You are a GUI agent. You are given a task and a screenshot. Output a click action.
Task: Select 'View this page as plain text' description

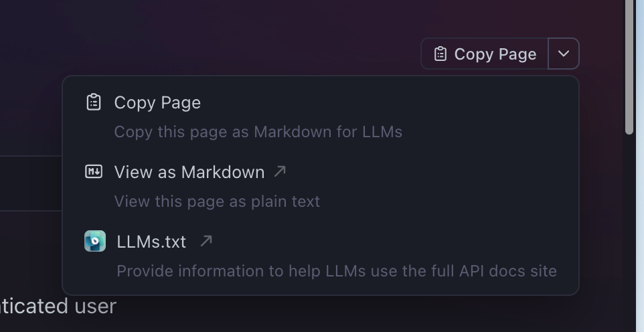click(217, 201)
